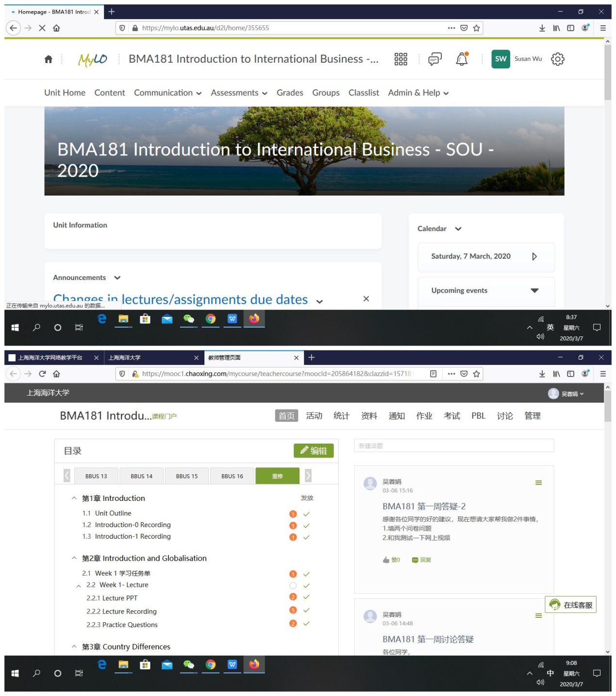Expand the Communication dropdown menu

click(x=167, y=93)
